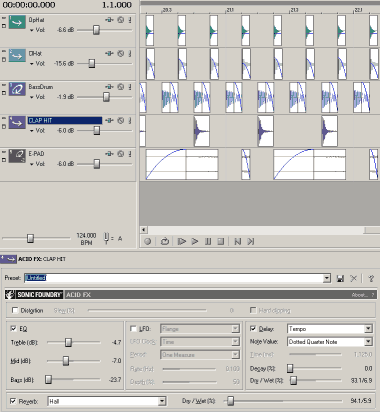Viewport: 380px width, 412px height.
Task: Enable the LFO checkbox
Action: click(133, 329)
